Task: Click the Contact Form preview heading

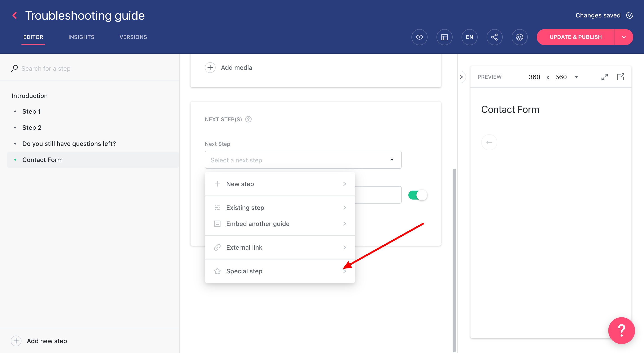Action: click(510, 109)
